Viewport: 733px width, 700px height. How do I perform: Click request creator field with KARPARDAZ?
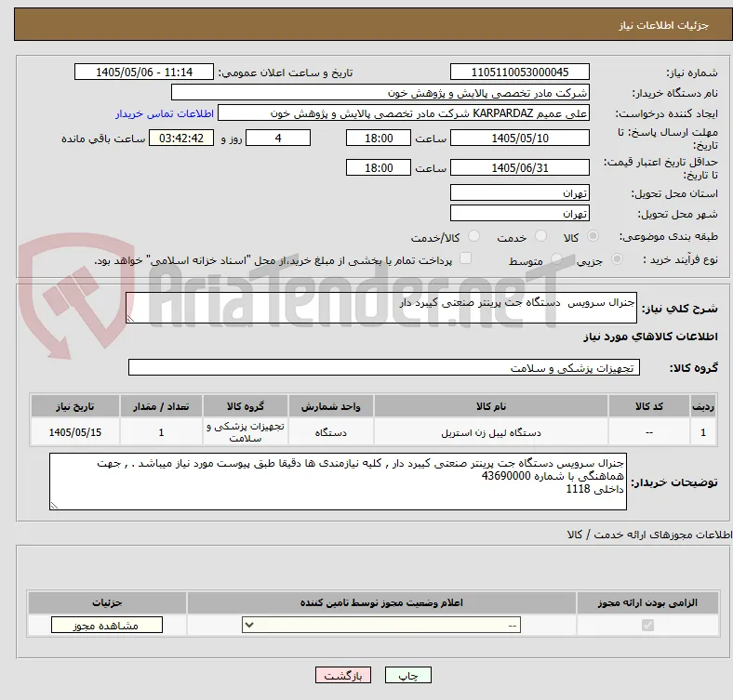404,113
